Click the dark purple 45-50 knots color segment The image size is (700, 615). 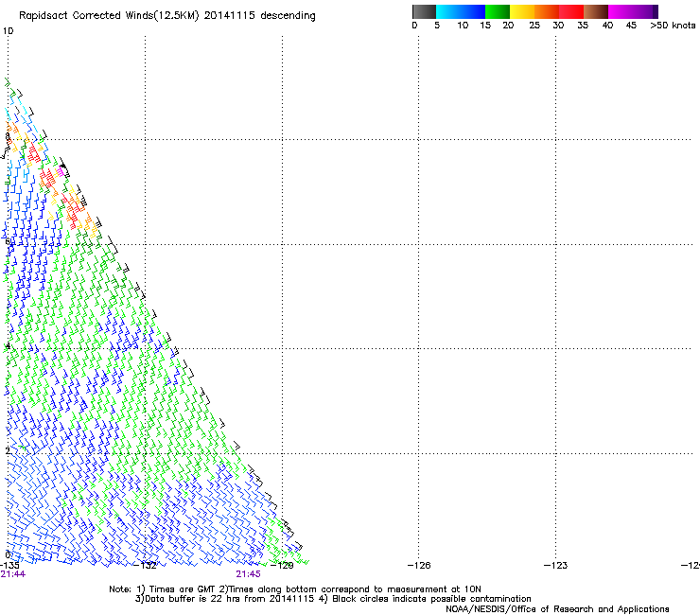[645, 11]
